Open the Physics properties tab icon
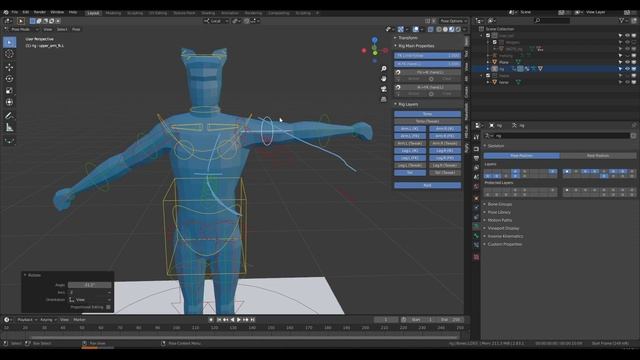This screenshot has width=640, height=360. (x=476, y=207)
